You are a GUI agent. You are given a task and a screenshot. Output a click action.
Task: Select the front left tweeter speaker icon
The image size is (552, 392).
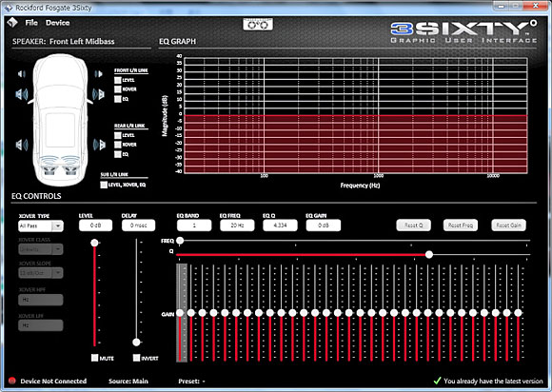(22, 74)
